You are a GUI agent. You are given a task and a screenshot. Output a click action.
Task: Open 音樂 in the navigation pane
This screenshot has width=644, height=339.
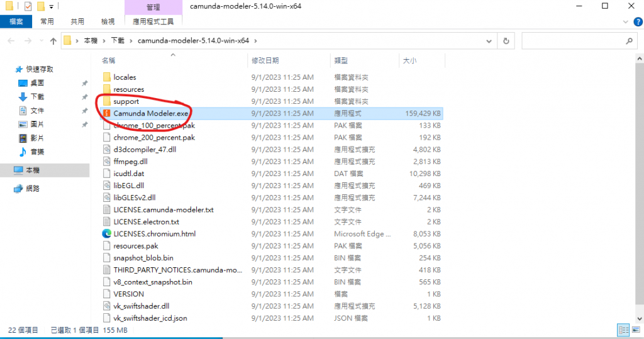click(37, 152)
